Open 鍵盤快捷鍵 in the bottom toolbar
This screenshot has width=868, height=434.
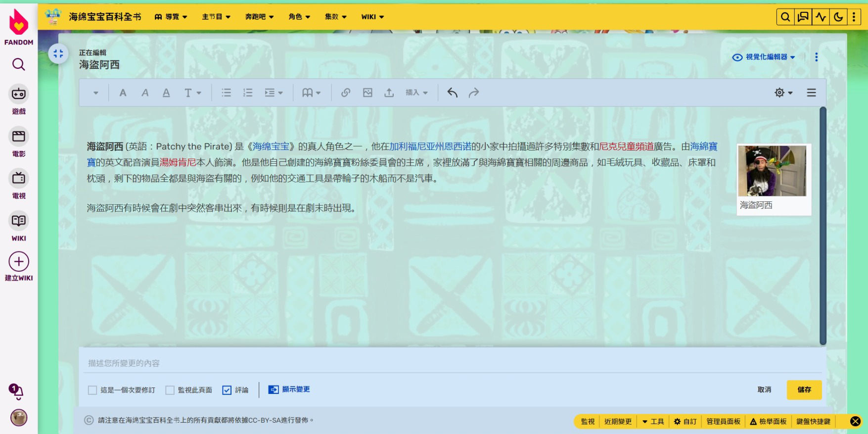(814, 422)
